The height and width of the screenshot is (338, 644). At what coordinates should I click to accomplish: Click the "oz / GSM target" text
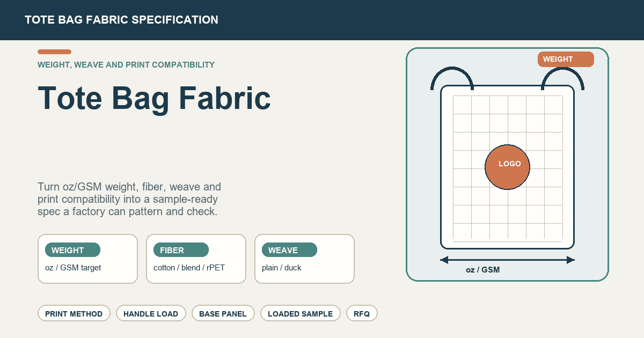tap(73, 268)
